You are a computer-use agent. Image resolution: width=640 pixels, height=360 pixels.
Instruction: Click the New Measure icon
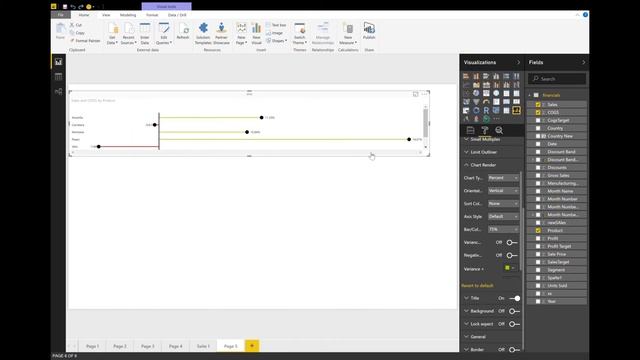[348, 33]
